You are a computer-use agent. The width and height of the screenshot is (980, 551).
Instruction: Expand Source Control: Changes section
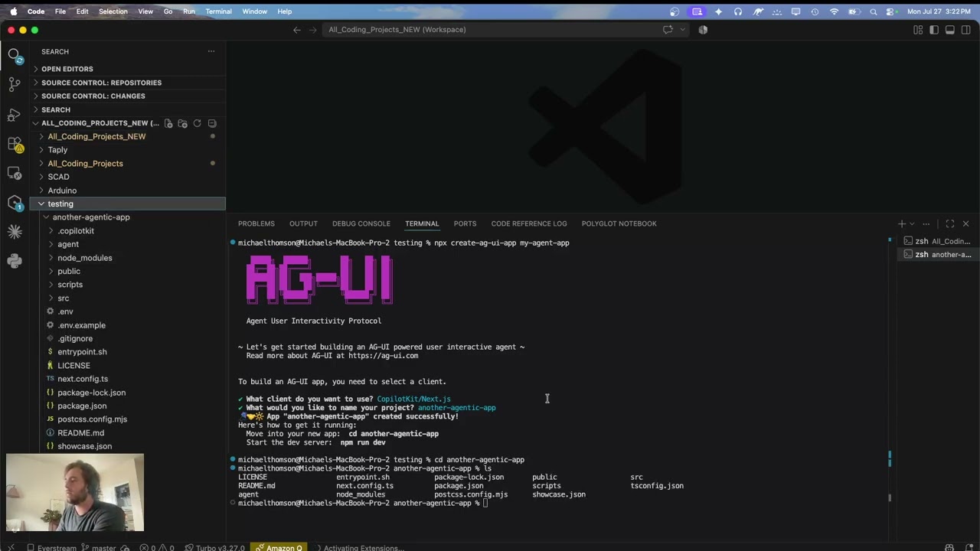point(127,96)
